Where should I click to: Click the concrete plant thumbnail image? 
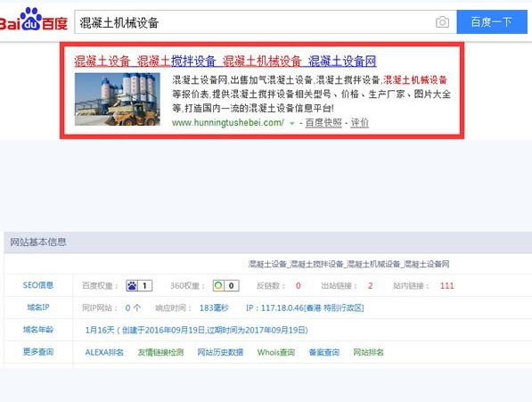[118, 99]
